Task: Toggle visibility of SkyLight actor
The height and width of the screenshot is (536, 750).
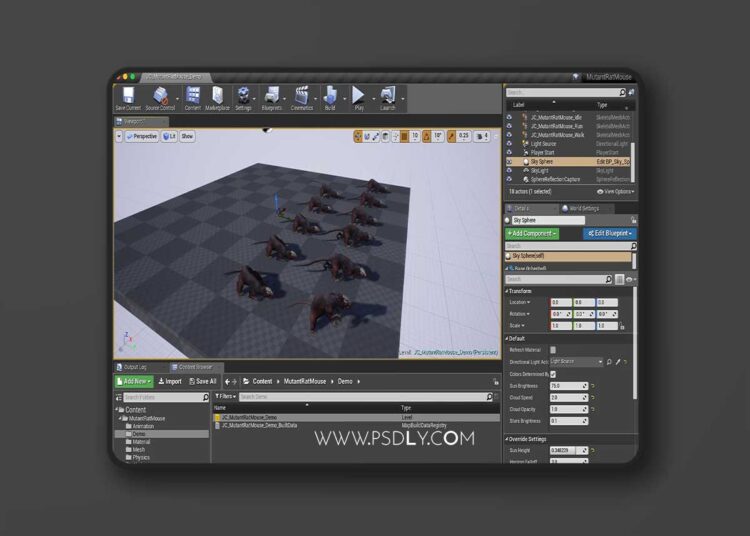Action: pyautogui.click(x=509, y=171)
